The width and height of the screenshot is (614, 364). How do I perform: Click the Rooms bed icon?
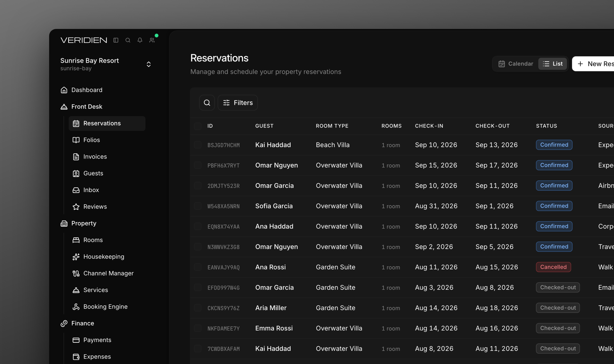(x=76, y=240)
